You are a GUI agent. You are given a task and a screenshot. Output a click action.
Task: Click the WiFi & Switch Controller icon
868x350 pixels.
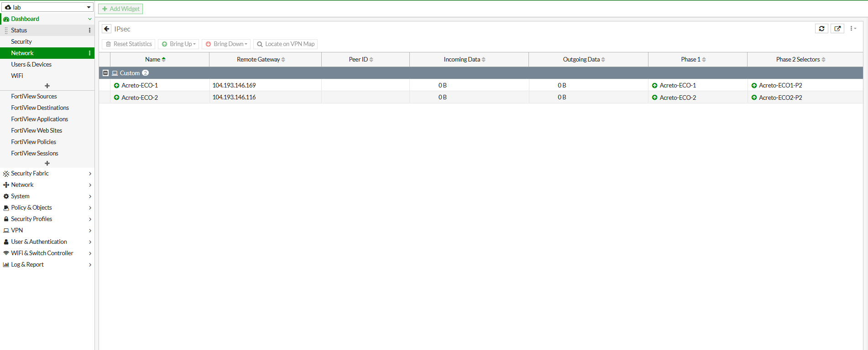(6, 253)
